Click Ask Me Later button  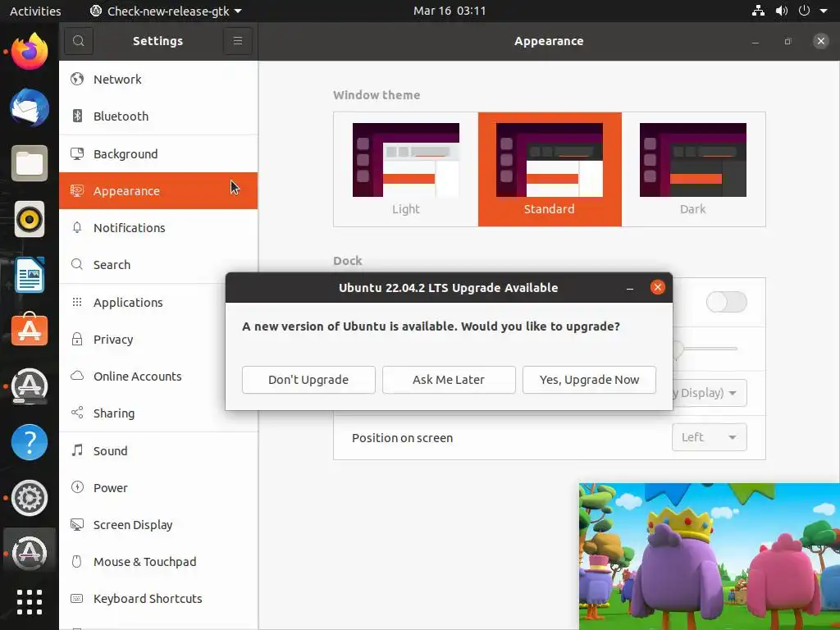click(x=449, y=379)
